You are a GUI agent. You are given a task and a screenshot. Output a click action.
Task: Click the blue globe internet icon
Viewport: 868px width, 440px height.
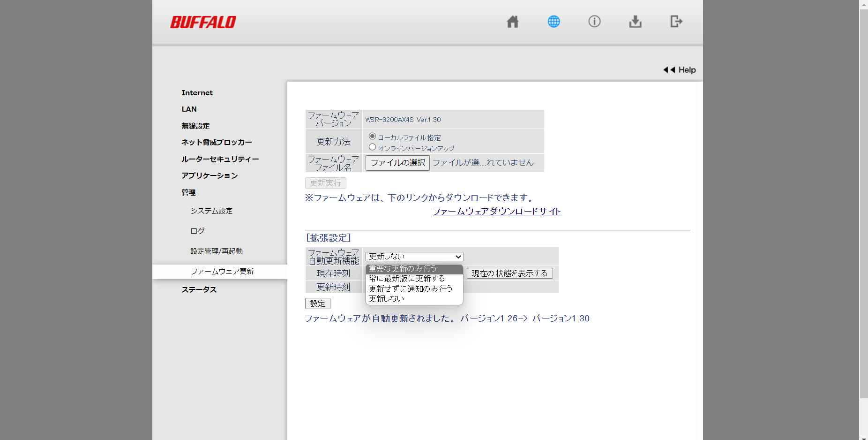coord(554,22)
